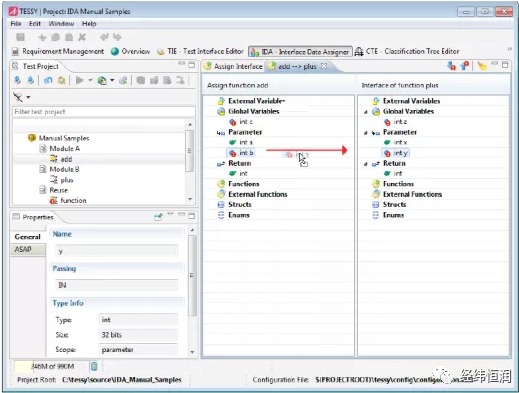Click the garbage collector trash can icon
Screen dimensions: 519x393
pos(94,366)
